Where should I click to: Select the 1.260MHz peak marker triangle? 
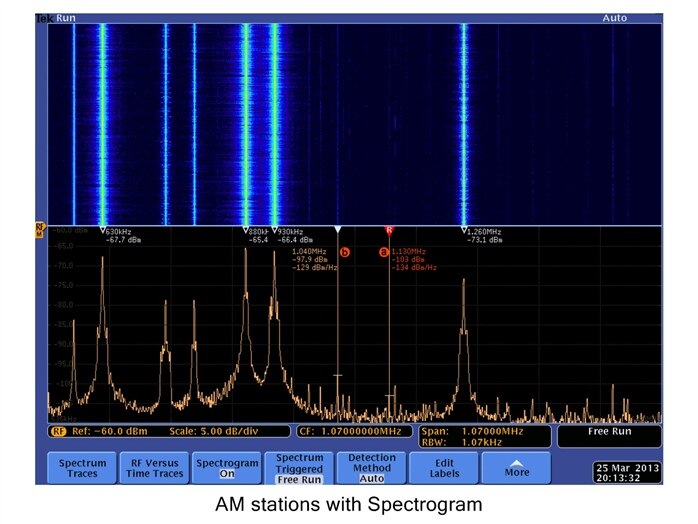[x=464, y=230]
